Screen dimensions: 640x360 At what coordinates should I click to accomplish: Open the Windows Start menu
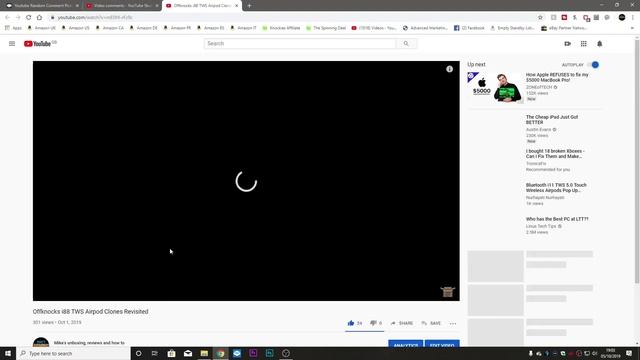8,353
